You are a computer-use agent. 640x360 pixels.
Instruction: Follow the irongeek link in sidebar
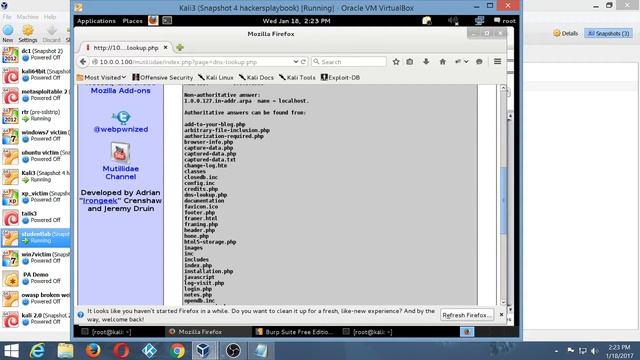100,200
